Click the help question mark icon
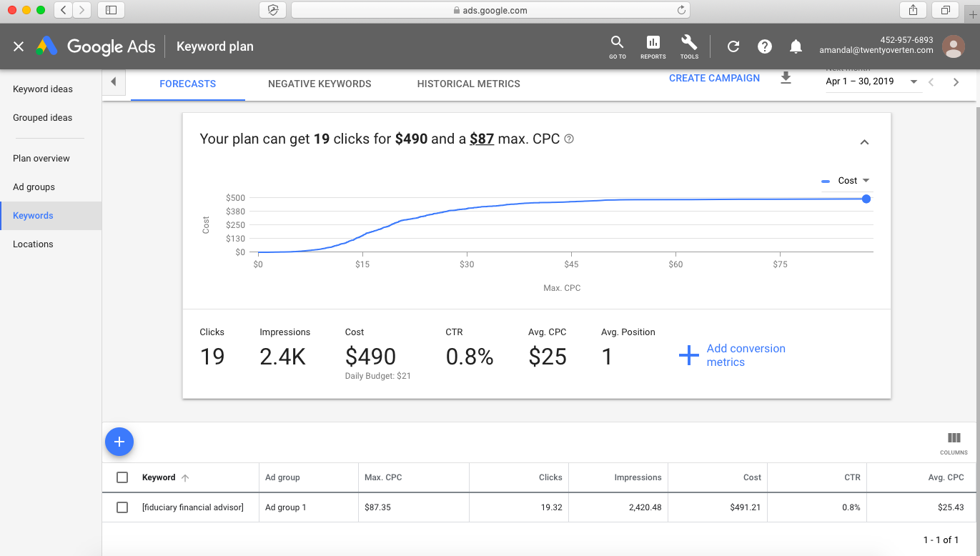The height and width of the screenshot is (556, 980). point(764,46)
